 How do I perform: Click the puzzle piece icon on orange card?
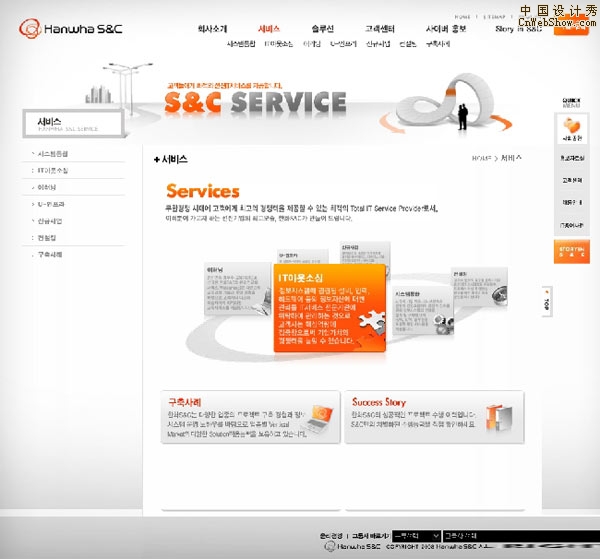[x=370, y=324]
